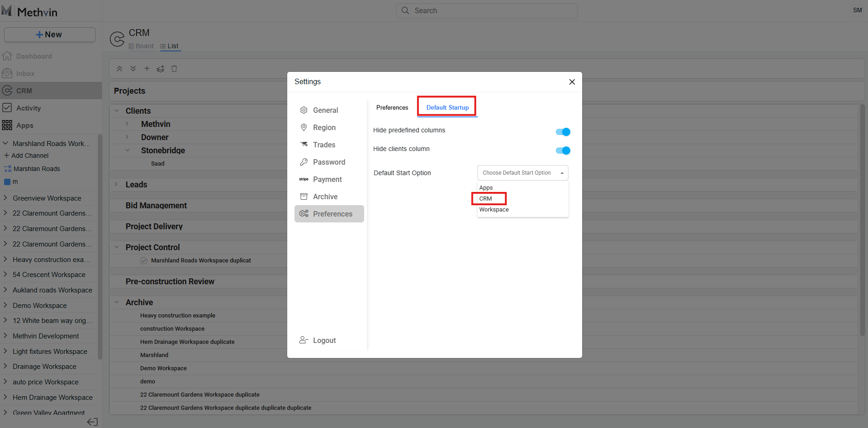Open the Archive settings section
This screenshot has width=868, height=428.
tap(325, 196)
